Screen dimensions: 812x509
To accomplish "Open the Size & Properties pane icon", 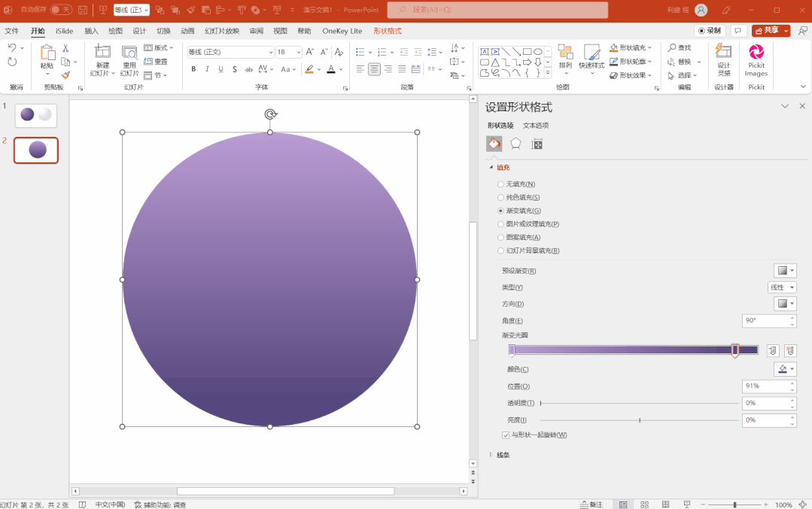I will [x=537, y=144].
